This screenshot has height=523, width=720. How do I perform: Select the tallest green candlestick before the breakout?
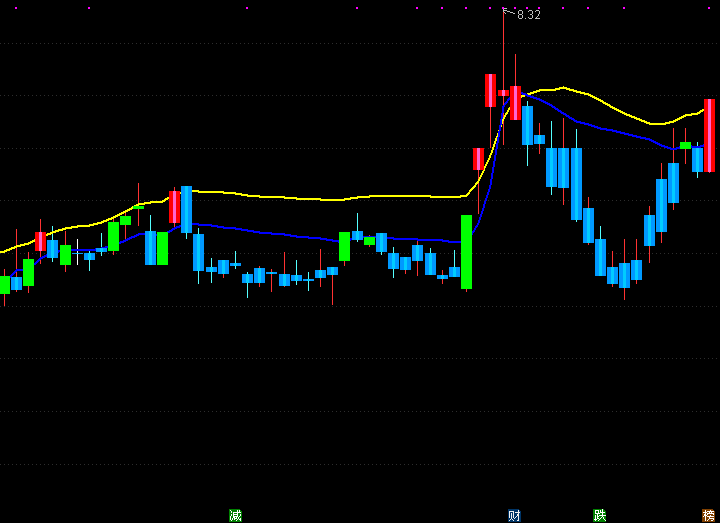[467, 252]
